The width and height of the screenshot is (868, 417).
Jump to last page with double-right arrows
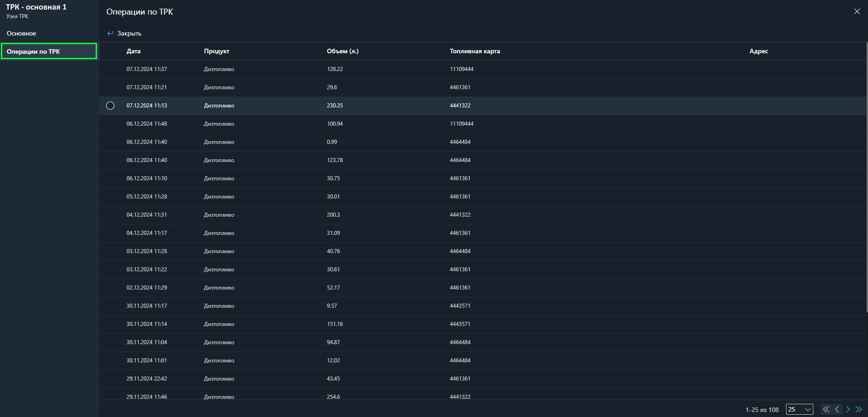click(x=859, y=409)
